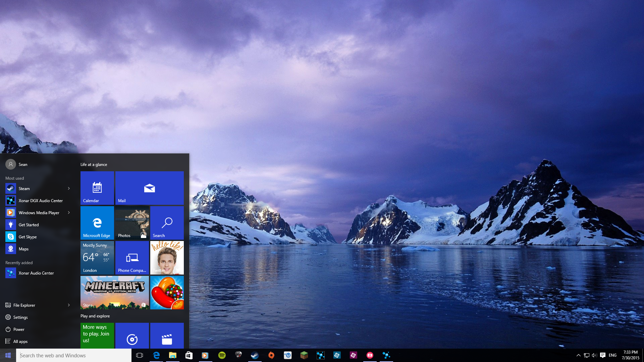Click All apps menu item
Viewport: 644px width, 362px height.
coord(20,341)
